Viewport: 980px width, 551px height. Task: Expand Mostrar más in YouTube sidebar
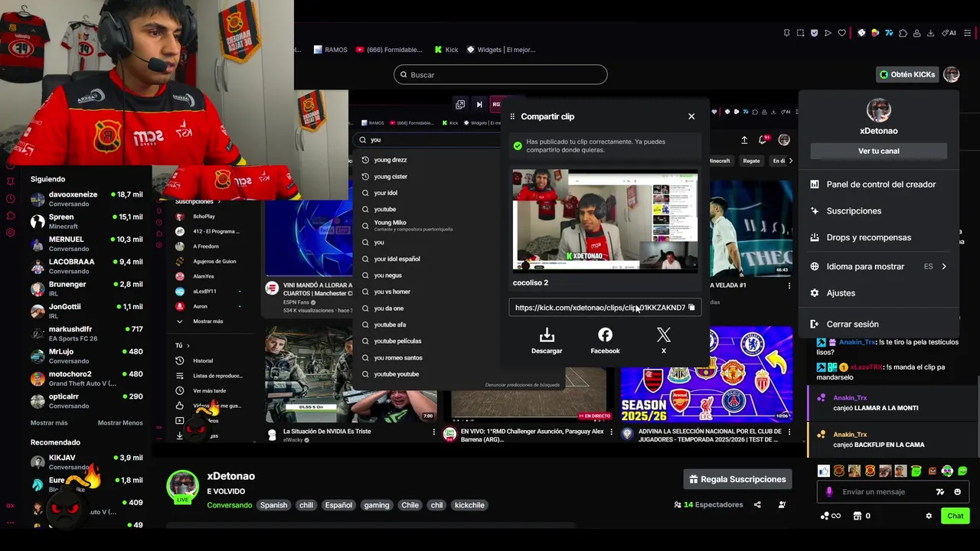(x=207, y=321)
